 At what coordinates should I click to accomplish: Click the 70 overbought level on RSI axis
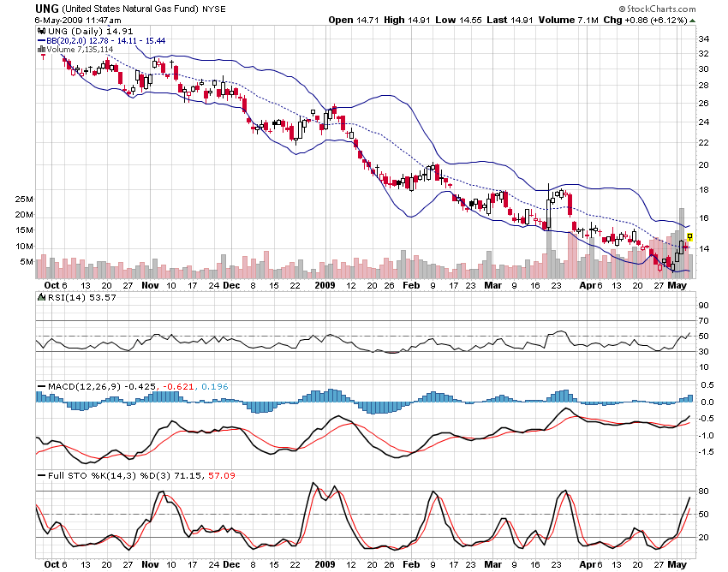(x=704, y=321)
